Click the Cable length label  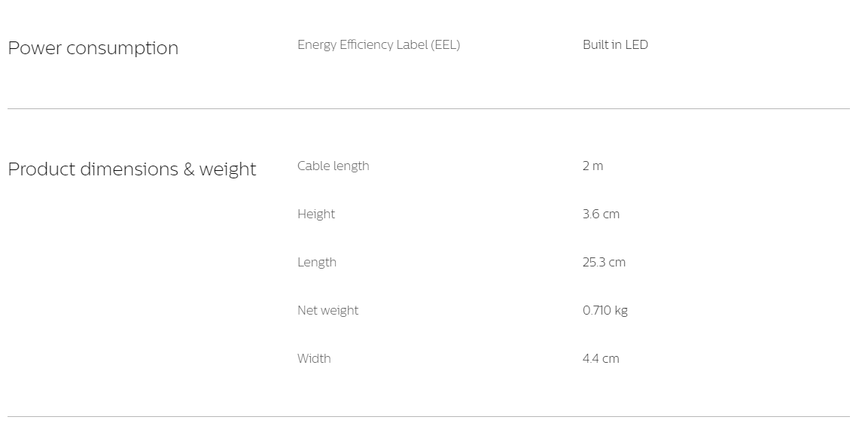point(333,166)
